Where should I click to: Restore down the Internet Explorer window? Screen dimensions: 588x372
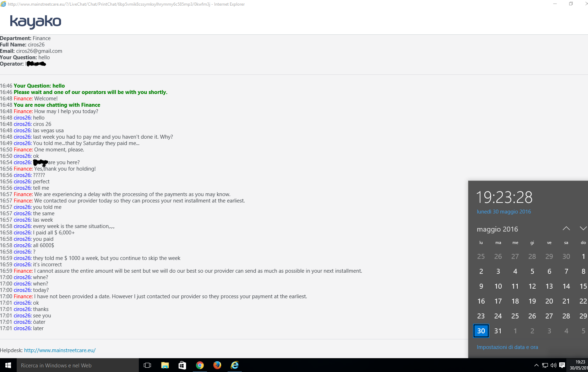pyautogui.click(x=571, y=4)
